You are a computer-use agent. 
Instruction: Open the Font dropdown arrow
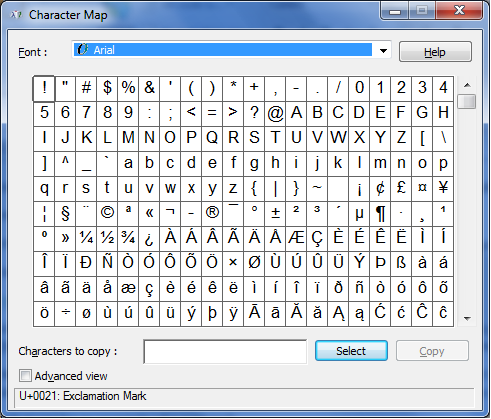point(383,51)
